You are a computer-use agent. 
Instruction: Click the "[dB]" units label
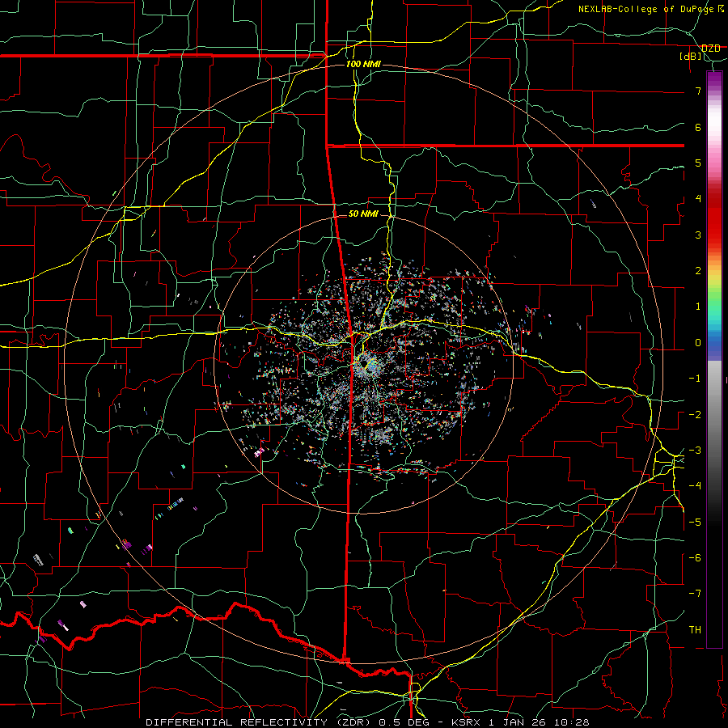(691, 57)
